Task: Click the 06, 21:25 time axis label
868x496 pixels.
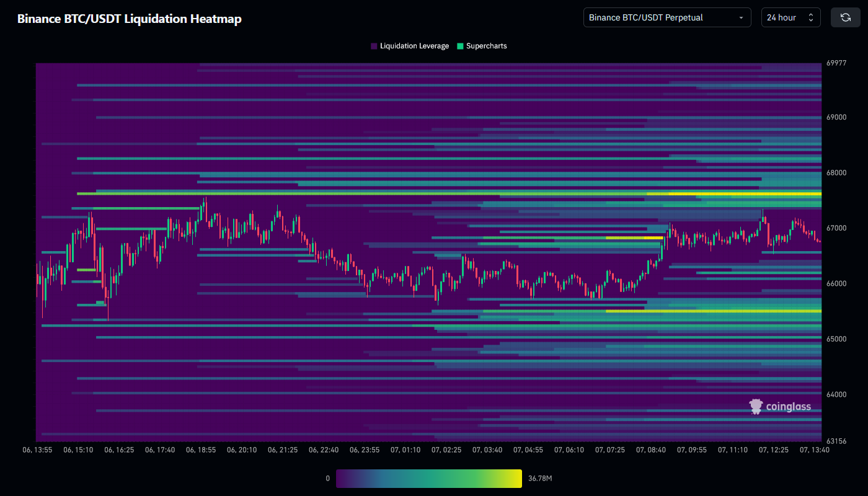Action: [283, 450]
